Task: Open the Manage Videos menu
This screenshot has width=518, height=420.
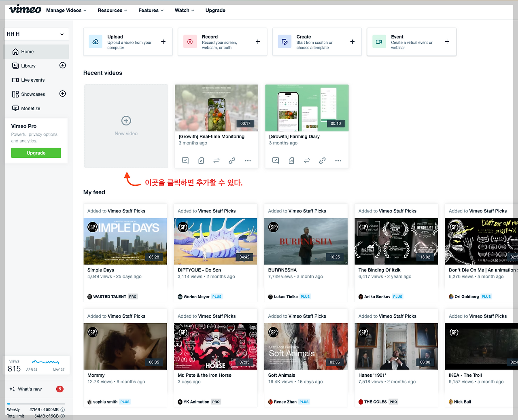Action: point(66,11)
